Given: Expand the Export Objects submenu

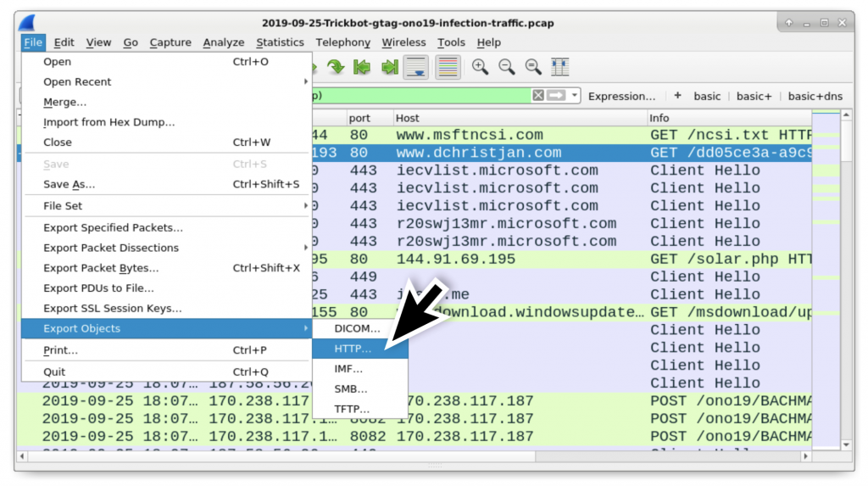Looking at the screenshot, I should click(x=166, y=328).
